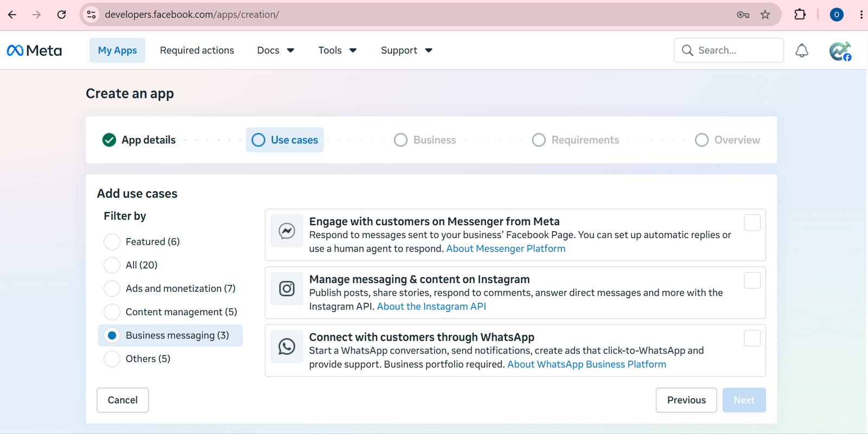
Task: Open My Apps tab
Action: pyautogui.click(x=117, y=50)
